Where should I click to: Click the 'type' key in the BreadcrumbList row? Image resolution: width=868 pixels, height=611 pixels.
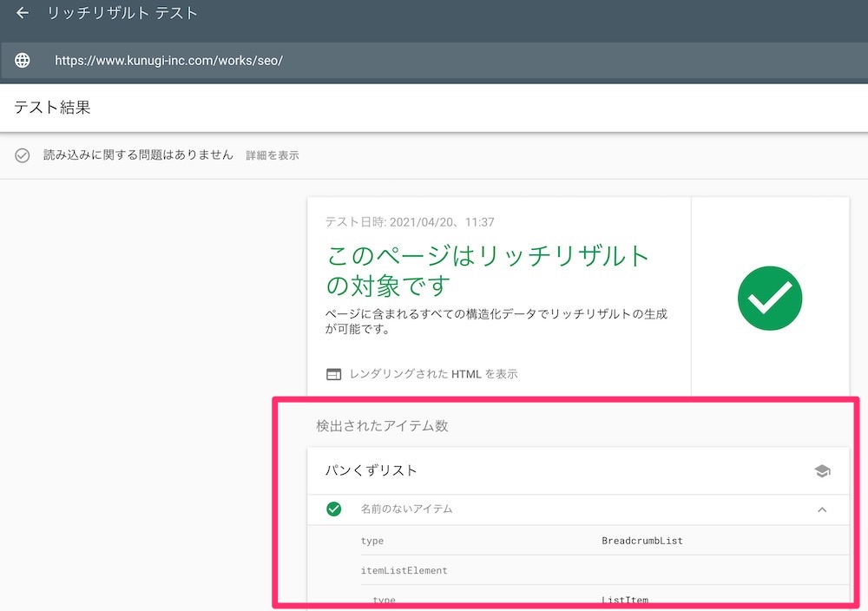(x=372, y=541)
